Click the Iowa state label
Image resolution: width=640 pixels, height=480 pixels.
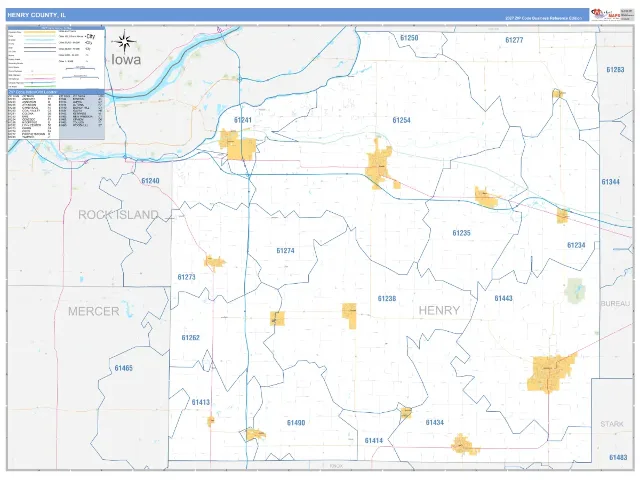point(126,60)
